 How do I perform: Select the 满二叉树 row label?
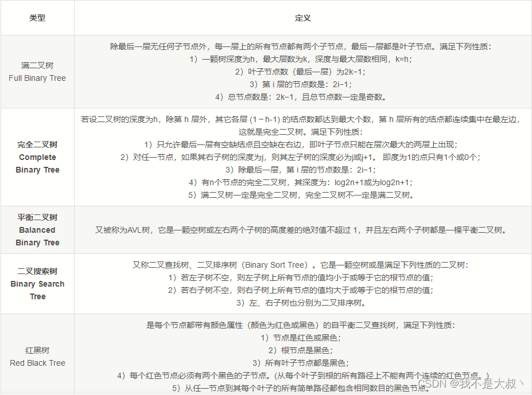[37, 65]
